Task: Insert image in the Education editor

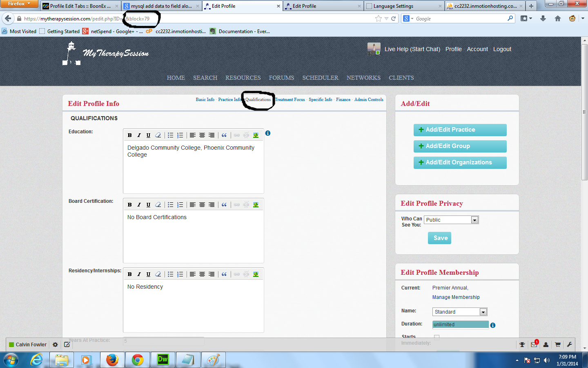Action: [256, 135]
